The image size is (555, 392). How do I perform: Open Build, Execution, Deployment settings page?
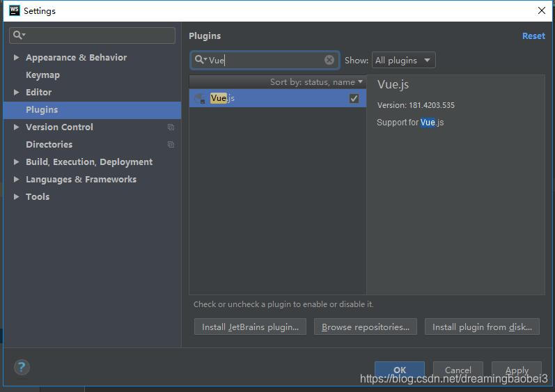coord(89,162)
